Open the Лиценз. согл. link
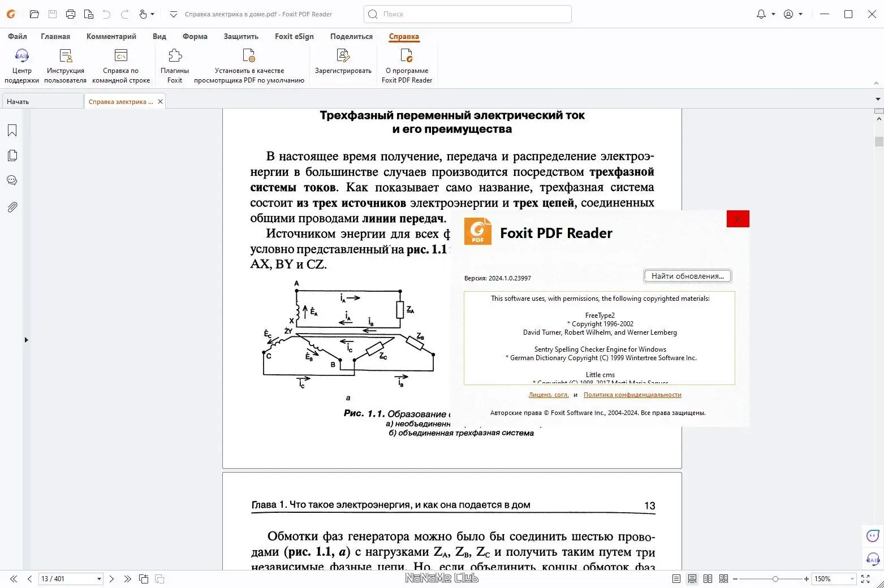The image size is (884, 588). click(x=548, y=394)
